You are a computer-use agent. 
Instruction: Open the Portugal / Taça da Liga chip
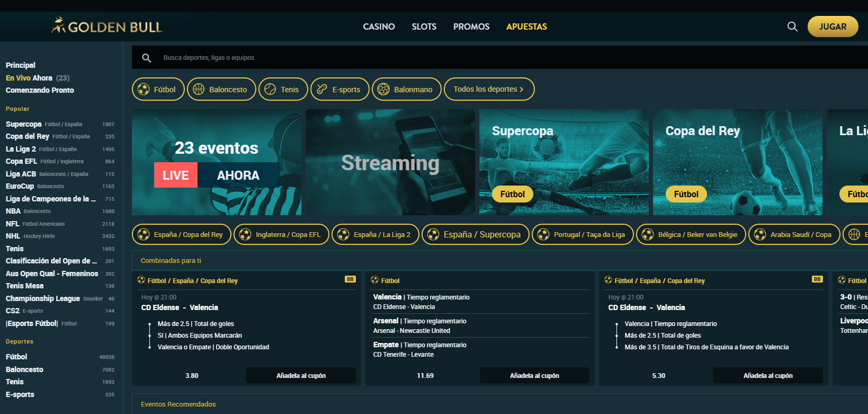pos(583,234)
